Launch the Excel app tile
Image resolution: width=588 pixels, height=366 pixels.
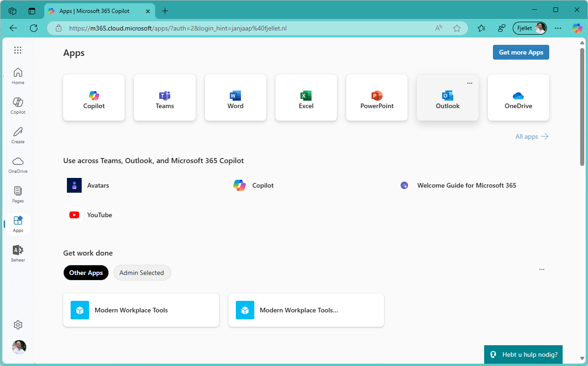(306, 98)
